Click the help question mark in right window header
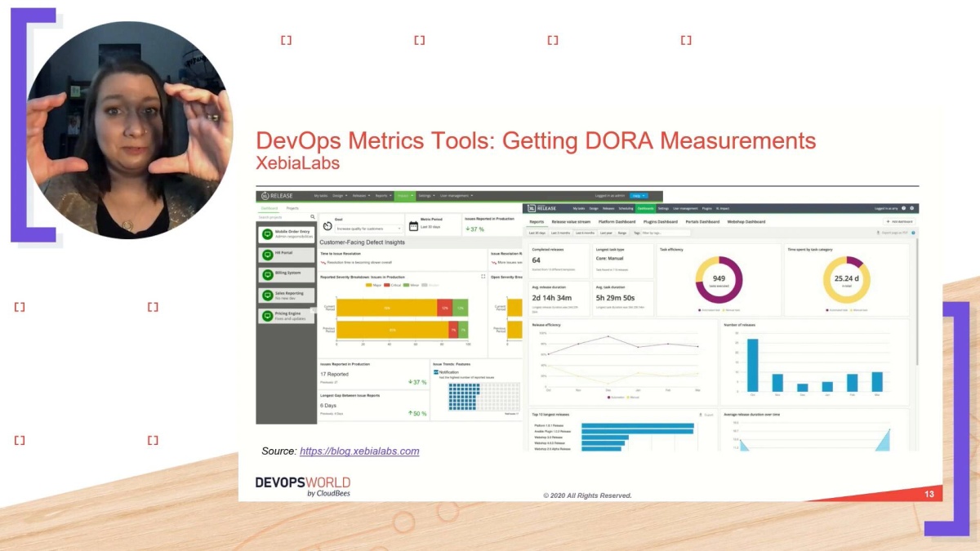This screenshot has height=551, width=980. [x=903, y=208]
